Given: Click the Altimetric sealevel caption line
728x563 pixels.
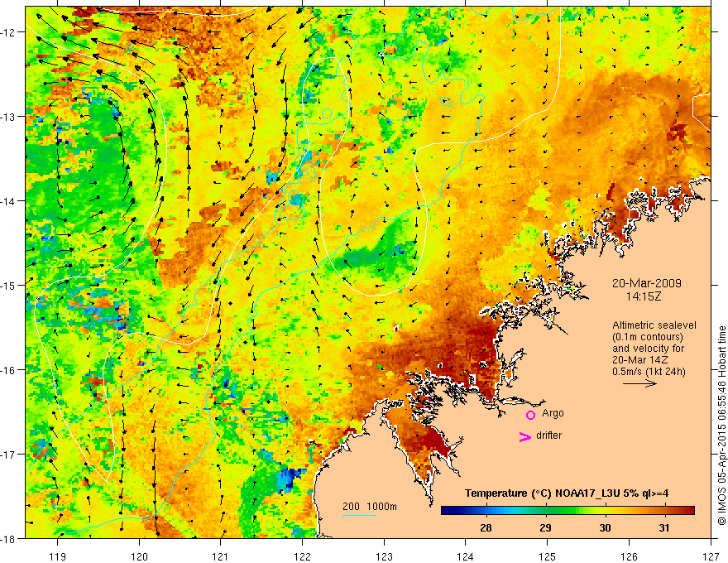Looking at the screenshot, I should [x=654, y=325].
